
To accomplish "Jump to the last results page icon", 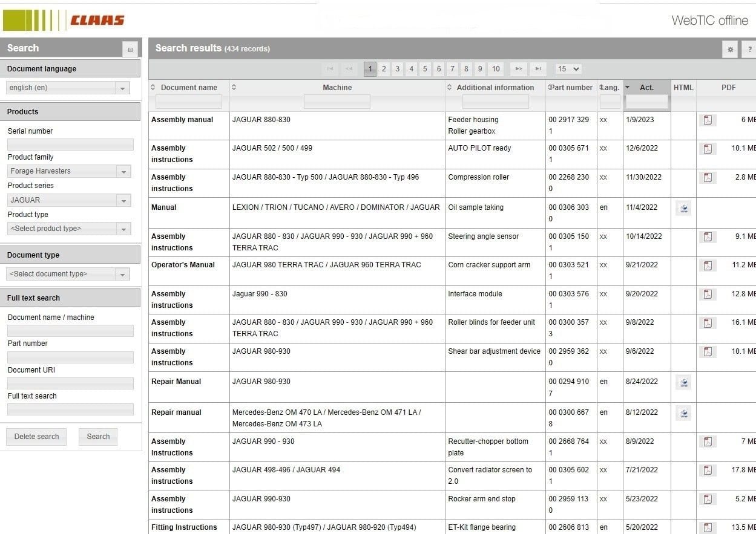I will click(538, 69).
